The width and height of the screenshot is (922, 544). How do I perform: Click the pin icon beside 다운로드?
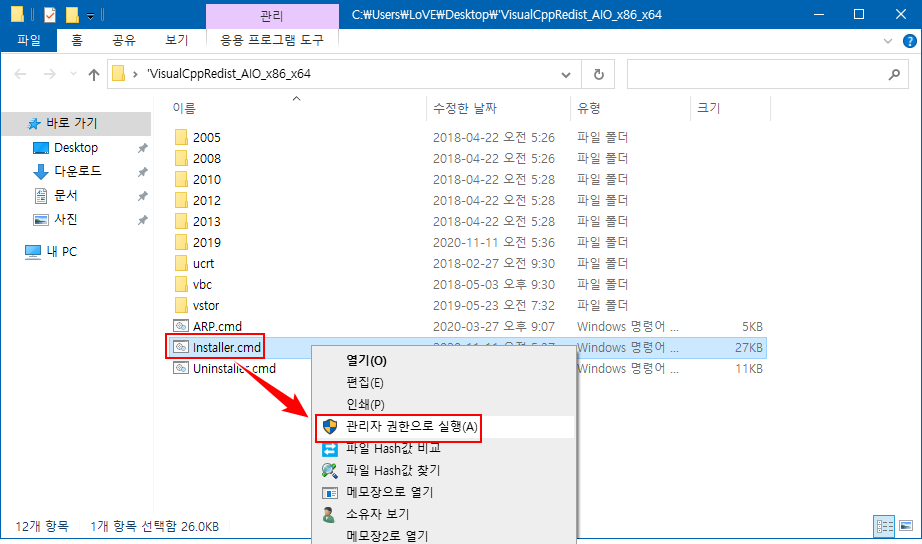pyautogui.click(x=142, y=172)
